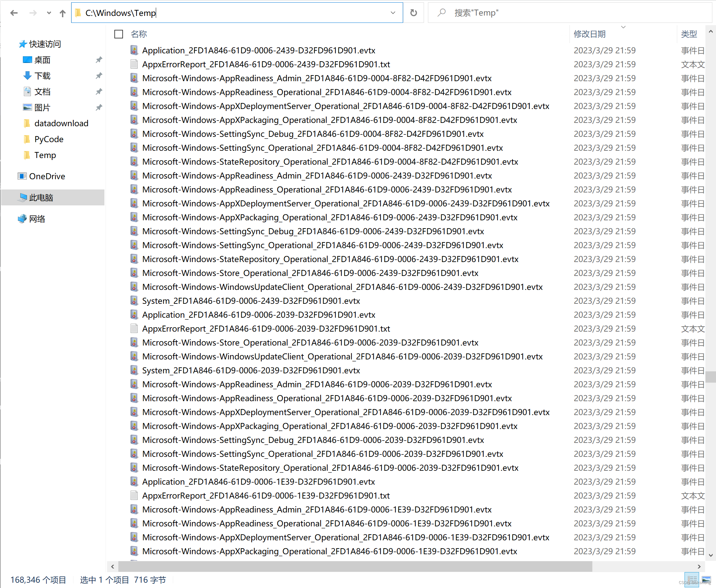
Task: Switch to details view layout icon
Action: (x=691, y=579)
